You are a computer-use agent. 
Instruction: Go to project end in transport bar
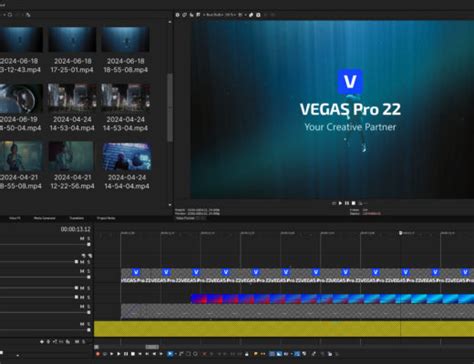(147, 354)
